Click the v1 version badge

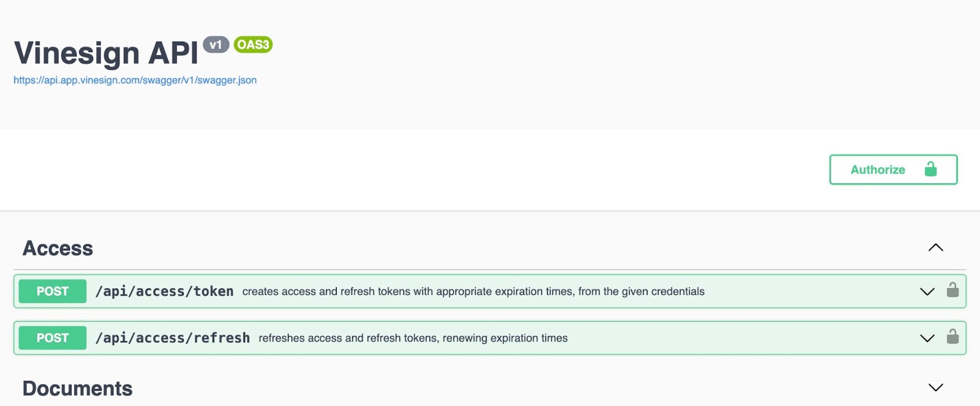click(216, 45)
